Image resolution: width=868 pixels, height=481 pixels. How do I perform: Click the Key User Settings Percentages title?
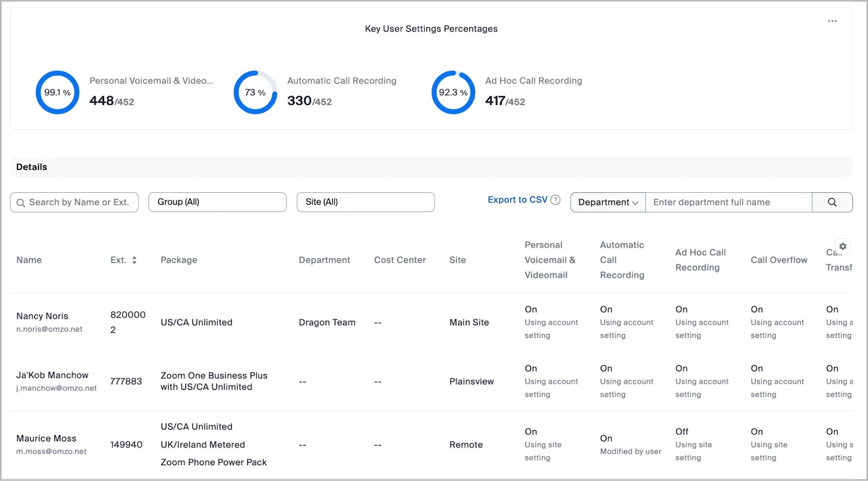(431, 29)
